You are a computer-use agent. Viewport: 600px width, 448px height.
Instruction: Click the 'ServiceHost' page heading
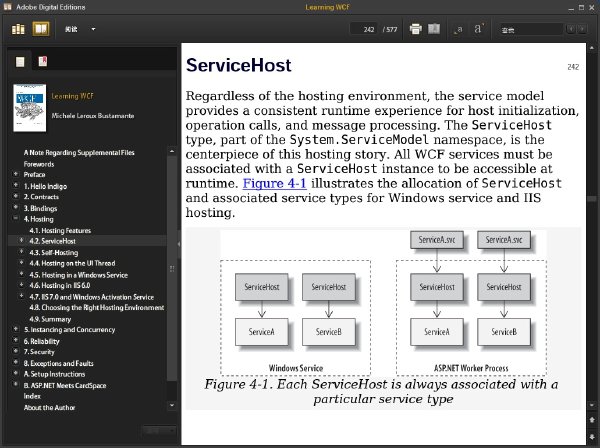(x=238, y=65)
